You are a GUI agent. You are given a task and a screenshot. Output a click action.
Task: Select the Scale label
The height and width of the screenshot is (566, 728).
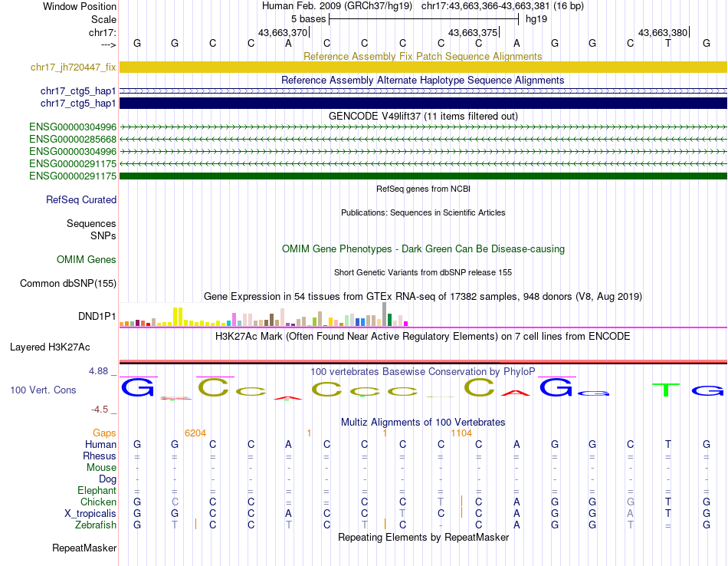click(x=103, y=19)
